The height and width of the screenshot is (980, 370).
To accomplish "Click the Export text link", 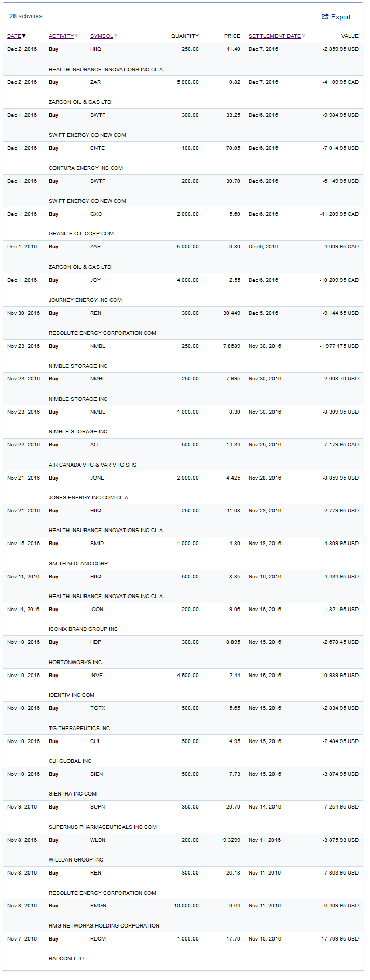I will 341,17.
